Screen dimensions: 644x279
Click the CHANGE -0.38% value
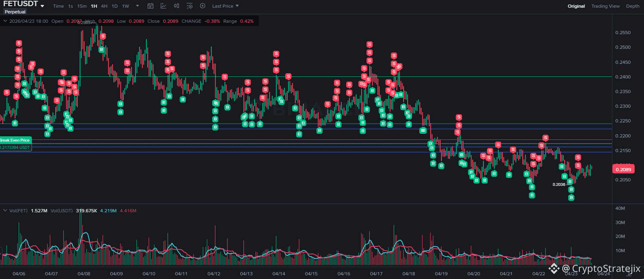(x=212, y=21)
